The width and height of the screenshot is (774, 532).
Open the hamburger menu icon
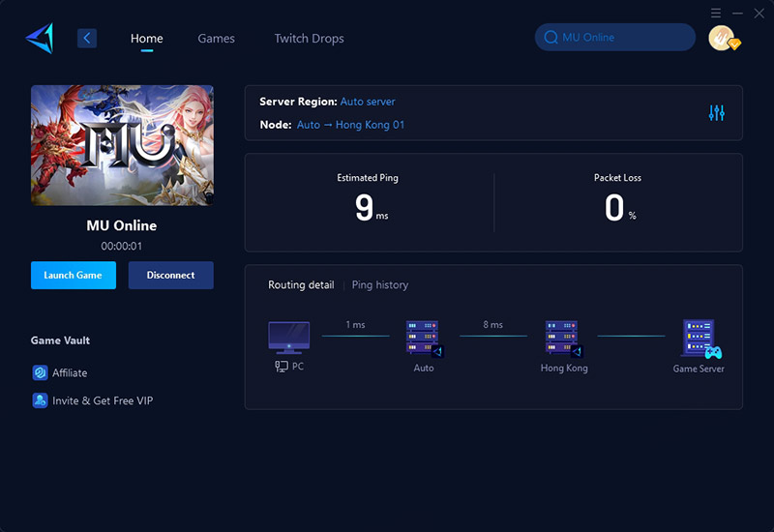[716, 13]
